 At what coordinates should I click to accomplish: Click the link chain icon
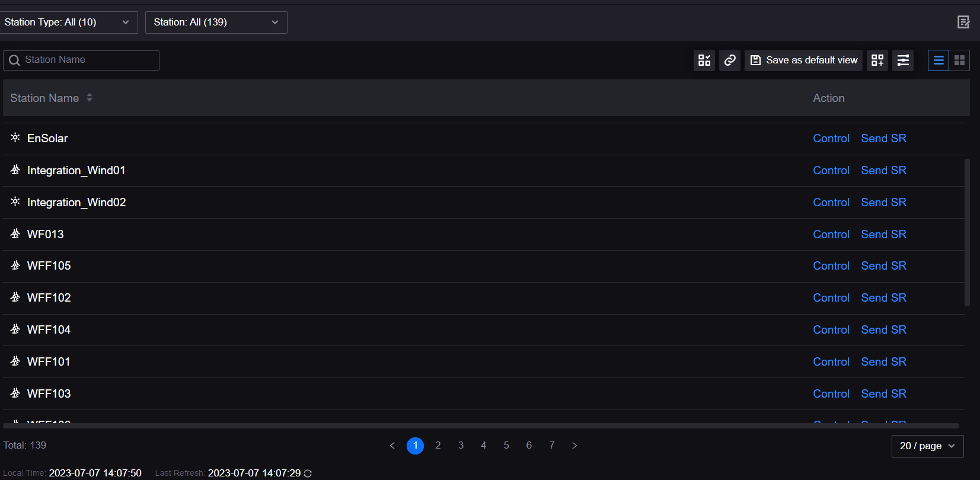[730, 60]
